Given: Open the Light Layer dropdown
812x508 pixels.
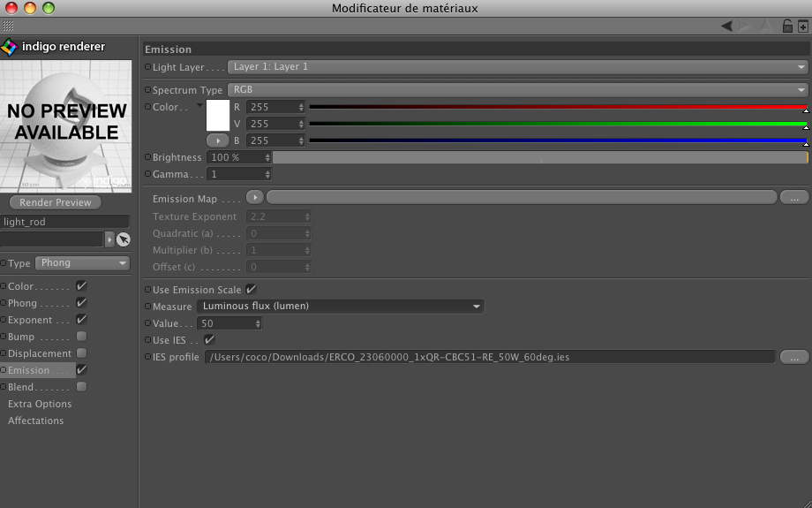Looking at the screenshot, I should point(517,67).
